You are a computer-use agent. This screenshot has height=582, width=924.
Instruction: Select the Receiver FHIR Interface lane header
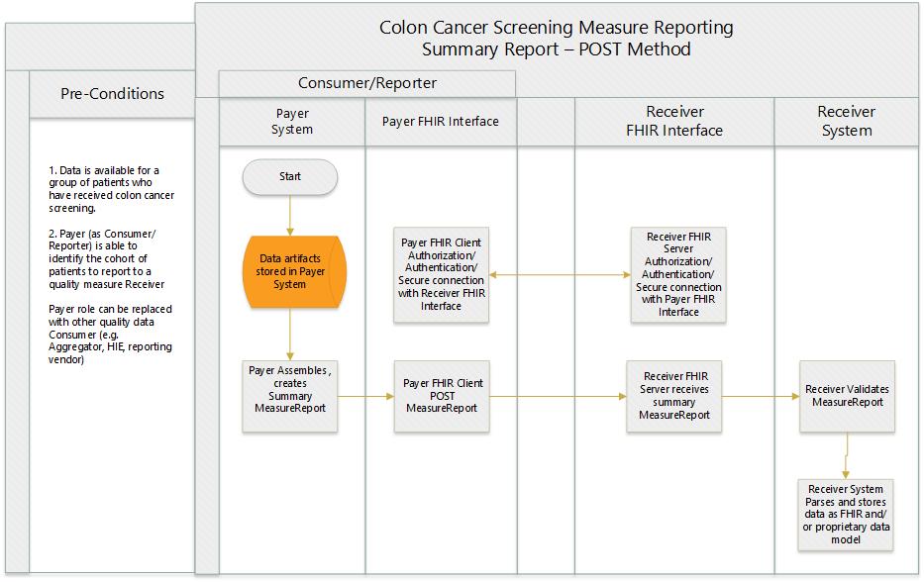coord(673,122)
